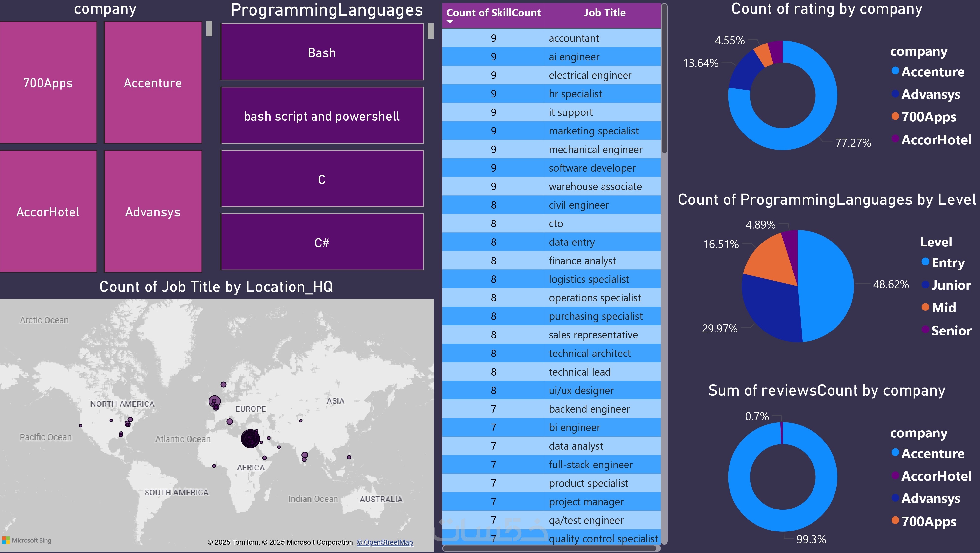The height and width of the screenshot is (553, 980).
Task: Click the Microsoft Bing logo on the map
Action: [27, 540]
